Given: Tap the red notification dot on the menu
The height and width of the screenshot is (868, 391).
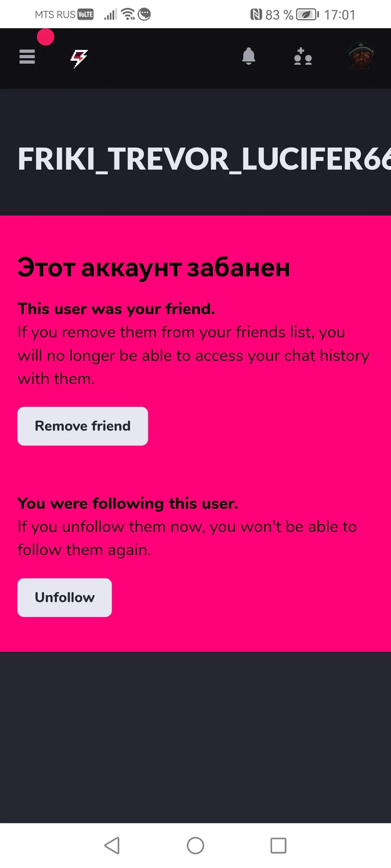Looking at the screenshot, I should (46, 37).
